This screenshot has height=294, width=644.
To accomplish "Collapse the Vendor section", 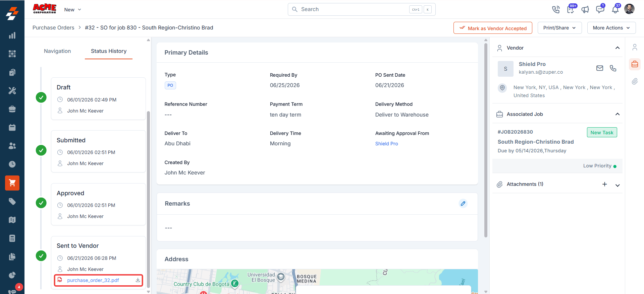I will [618, 48].
